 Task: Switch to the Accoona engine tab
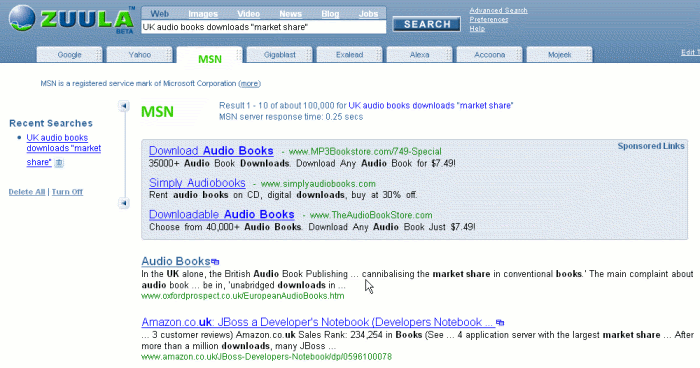pos(490,55)
